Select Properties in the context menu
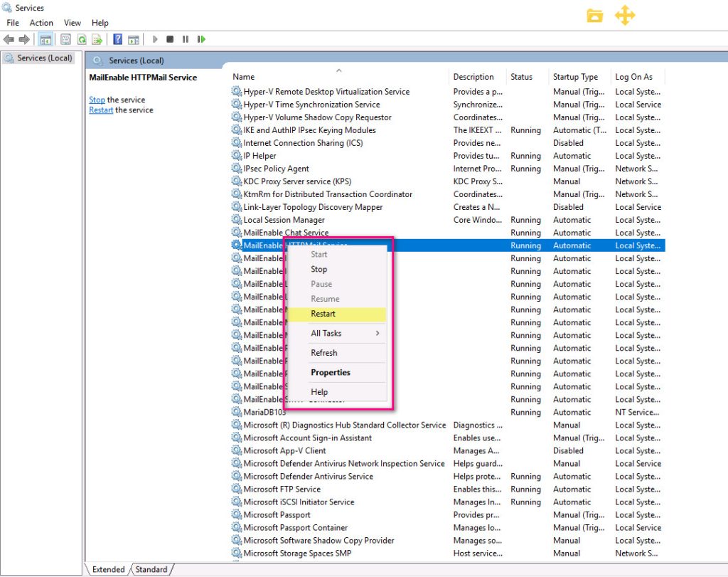 331,373
